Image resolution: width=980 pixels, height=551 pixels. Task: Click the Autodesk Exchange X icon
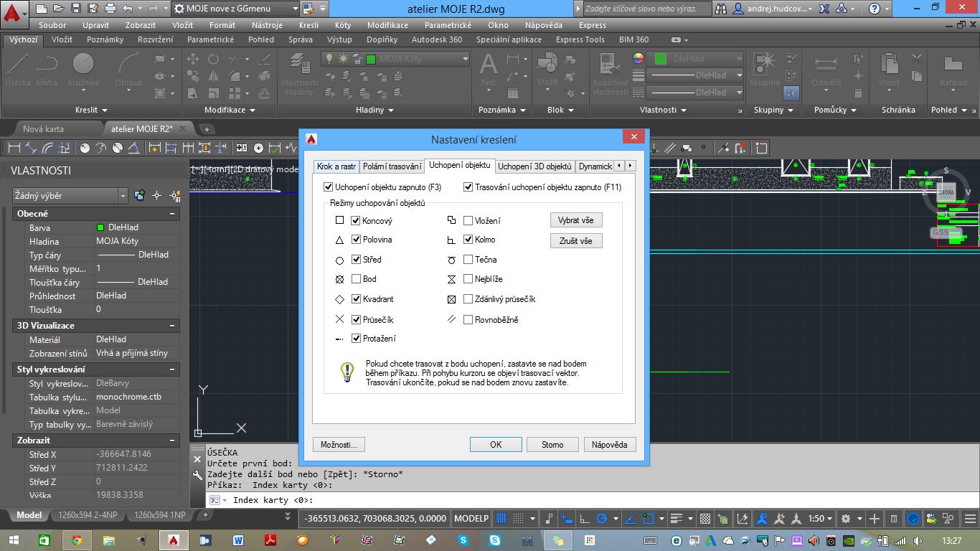pos(824,9)
